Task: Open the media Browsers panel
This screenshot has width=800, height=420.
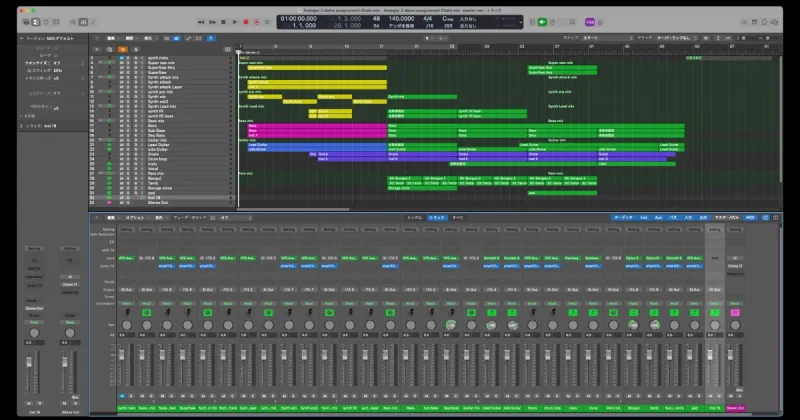Action: point(775,22)
